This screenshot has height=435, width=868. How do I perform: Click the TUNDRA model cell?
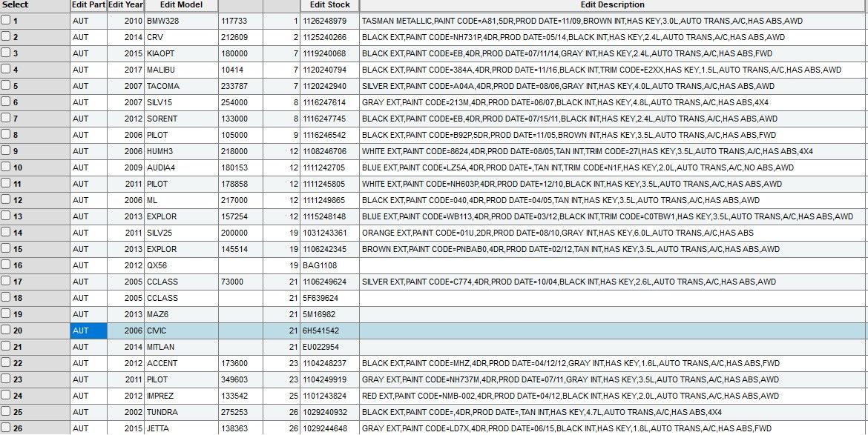coord(181,412)
